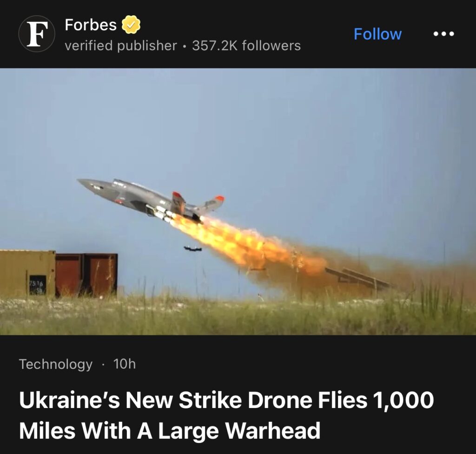Click the gold verified badge next to Forbes

131,25
